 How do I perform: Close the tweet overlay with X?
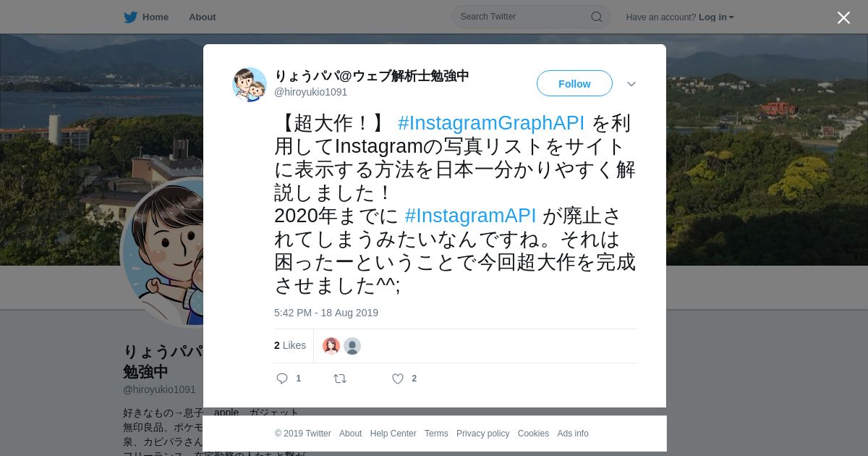point(843,17)
